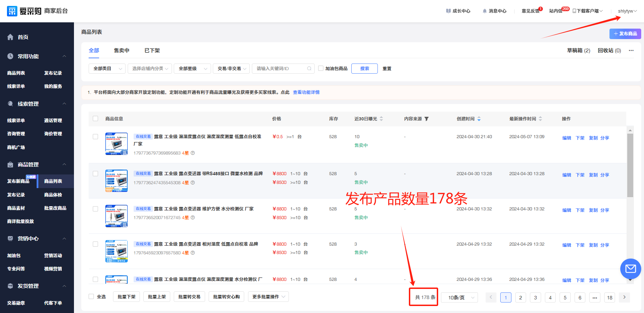Image resolution: width=644 pixels, height=313 pixels.
Task: Check the 全选 select-all checkbox
Action: coord(91,297)
